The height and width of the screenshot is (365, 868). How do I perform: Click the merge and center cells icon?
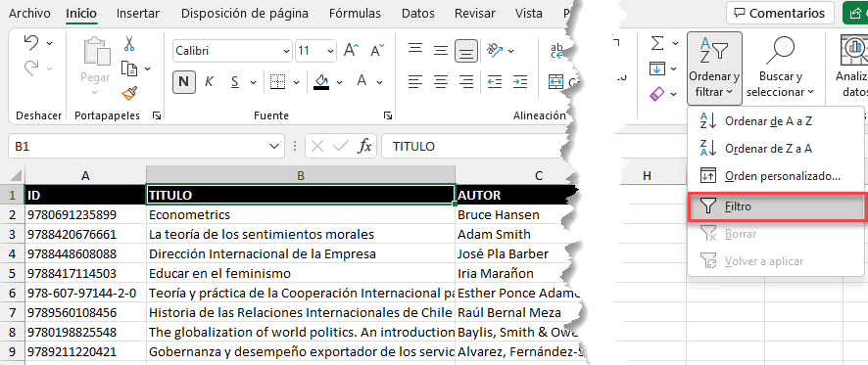(555, 82)
